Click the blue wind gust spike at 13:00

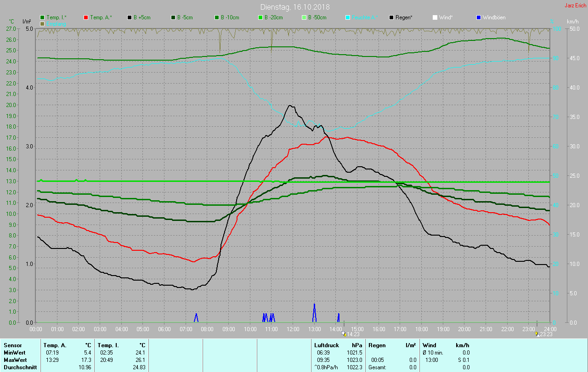(315, 313)
